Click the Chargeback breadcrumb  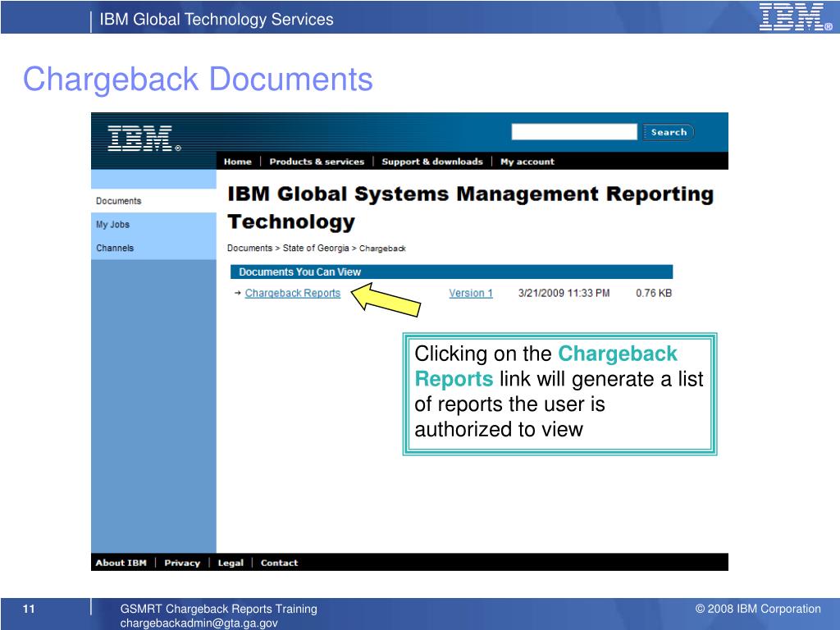click(382, 249)
